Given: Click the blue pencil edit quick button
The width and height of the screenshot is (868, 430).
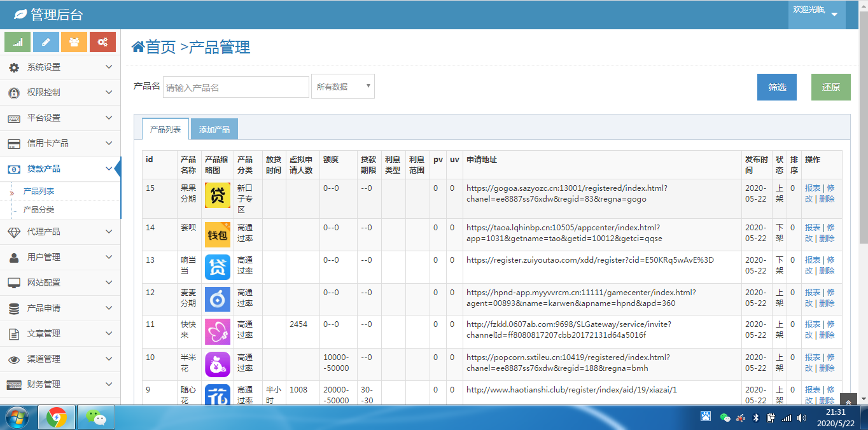Looking at the screenshot, I should pos(46,42).
